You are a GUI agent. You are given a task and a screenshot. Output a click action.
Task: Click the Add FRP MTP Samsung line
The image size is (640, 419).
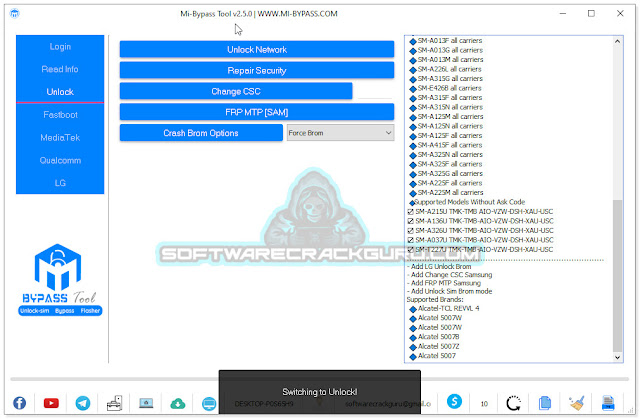444,283
